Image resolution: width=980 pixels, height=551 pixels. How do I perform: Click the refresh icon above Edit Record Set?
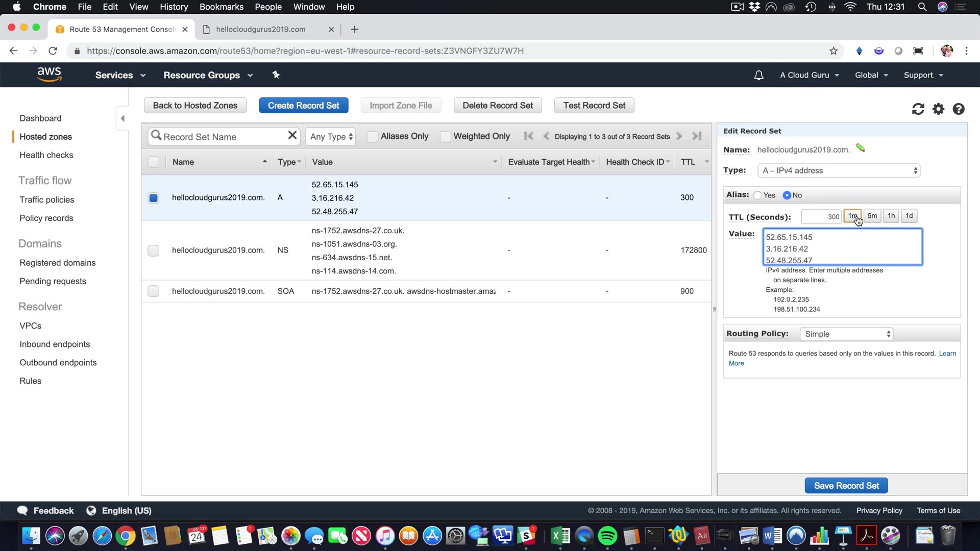pyautogui.click(x=918, y=109)
